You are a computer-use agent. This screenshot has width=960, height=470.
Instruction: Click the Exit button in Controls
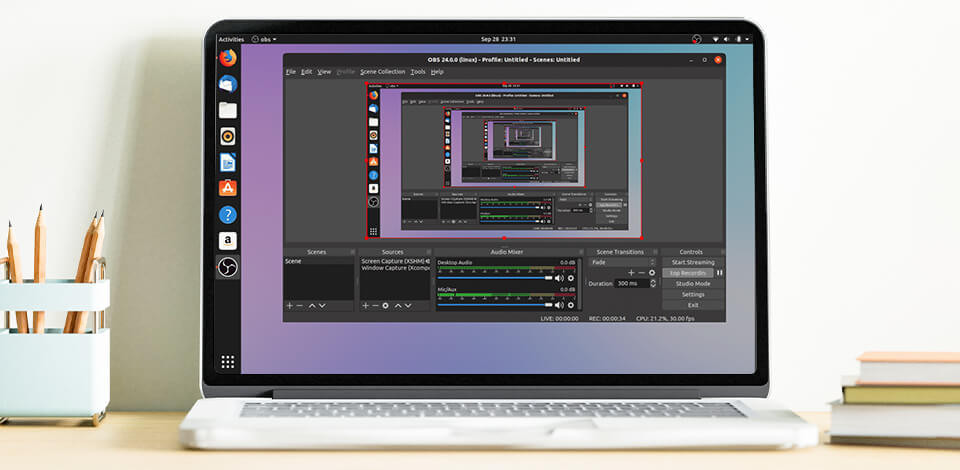(x=692, y=305)
